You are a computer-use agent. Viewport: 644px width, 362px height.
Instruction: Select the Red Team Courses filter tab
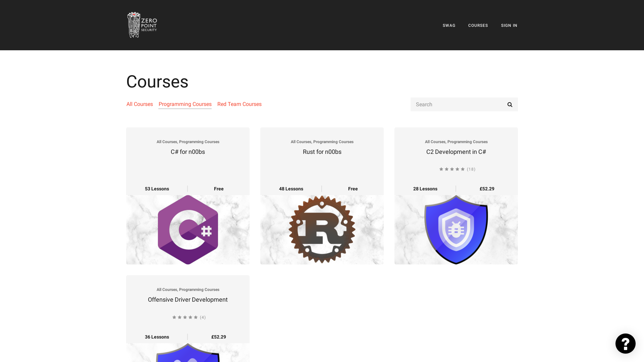click(x=239, y=104)
